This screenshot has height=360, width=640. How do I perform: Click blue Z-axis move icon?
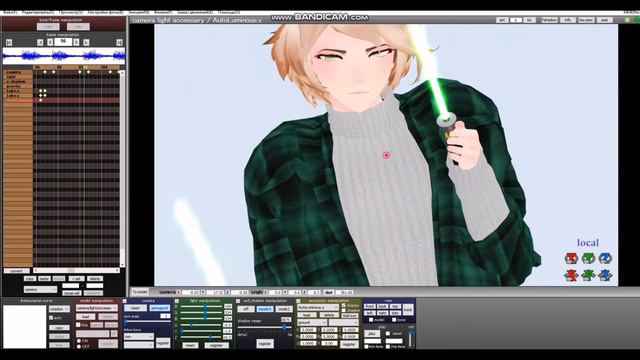[605, 276]
